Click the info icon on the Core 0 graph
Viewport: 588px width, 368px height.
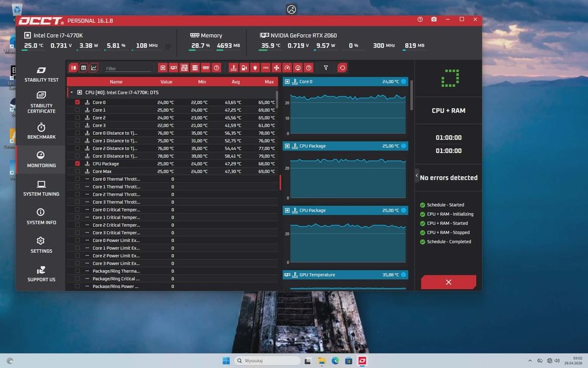403,81
